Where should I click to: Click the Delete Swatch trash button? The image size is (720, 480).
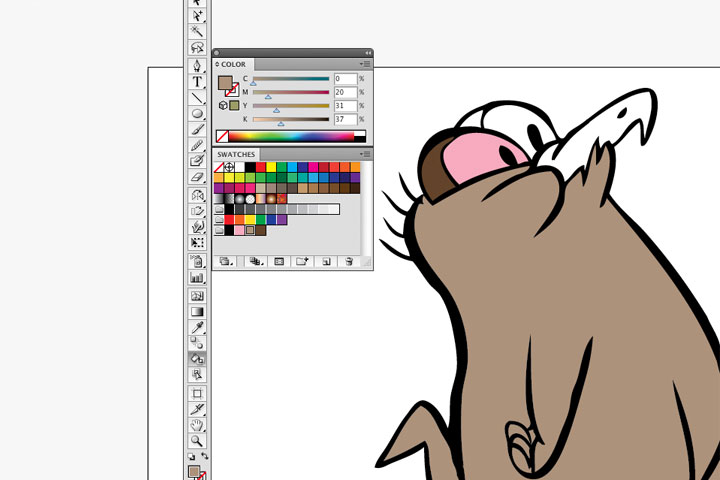coord(349,261)
